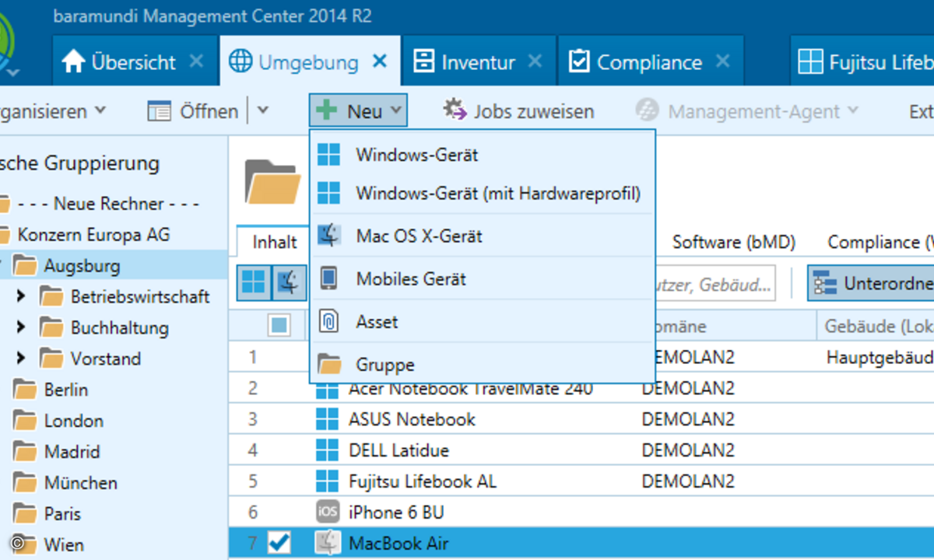Close the Compliance tab

(722, 61)
